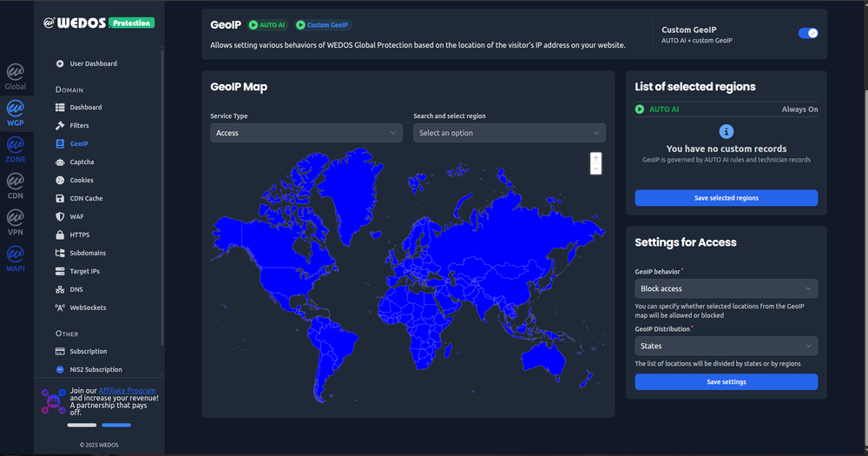Open the ZONE section icon
The height and width of the screenshot is (456, 868).
(16, 149)
